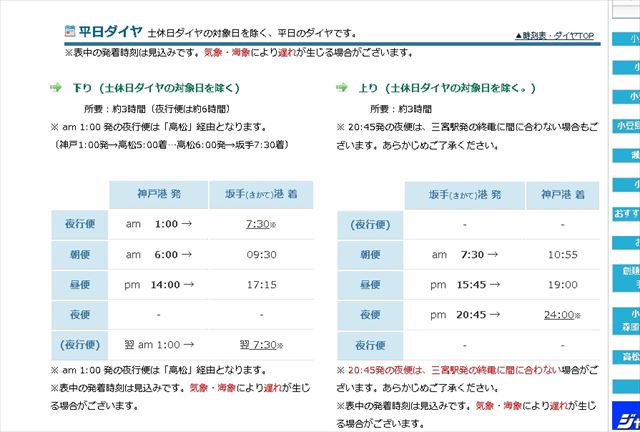
Task: Select the 朝便 row label in 下り table
Action: [x=80, y=254]
